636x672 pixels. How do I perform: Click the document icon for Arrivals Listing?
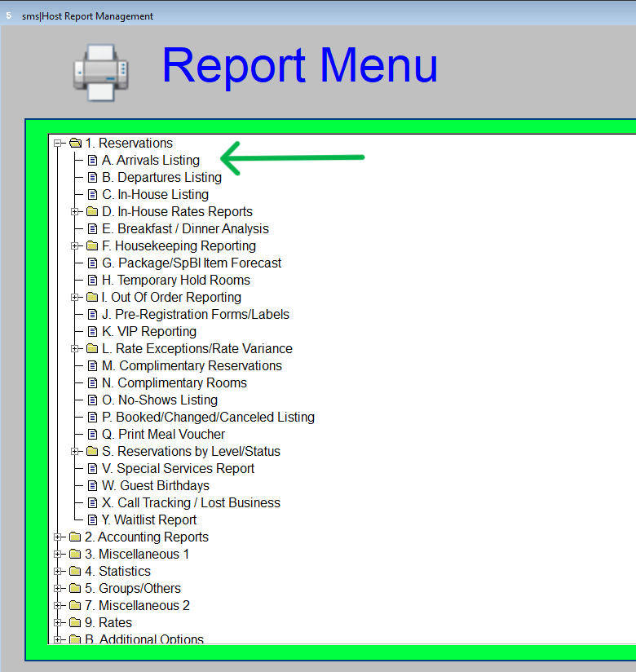[92, 161]
